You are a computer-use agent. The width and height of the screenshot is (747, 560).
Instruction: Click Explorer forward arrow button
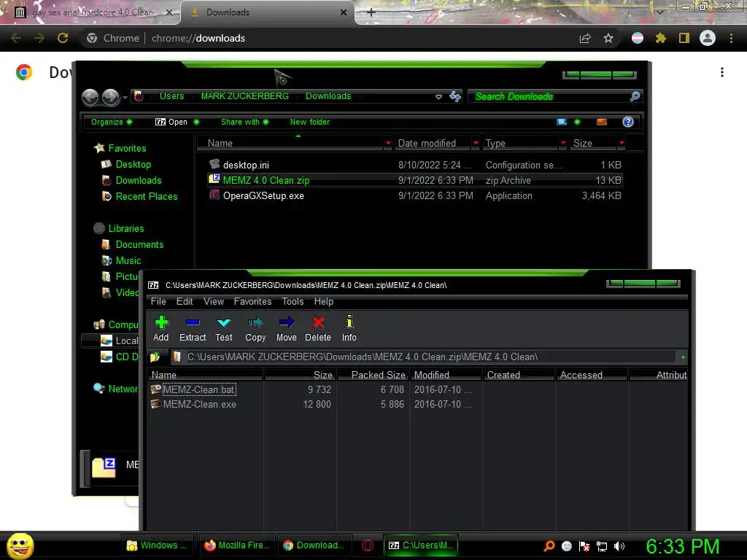(x=111, y=97)
